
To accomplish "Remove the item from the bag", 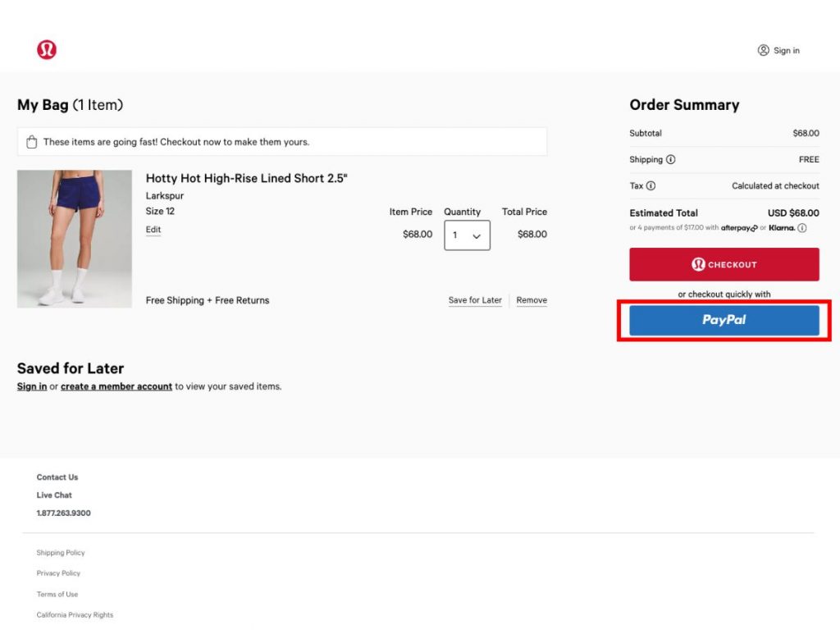I will pos(532,300).
